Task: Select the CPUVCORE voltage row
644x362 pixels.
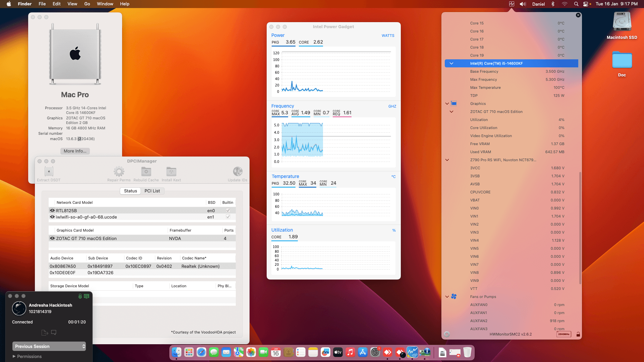Action: [512, 192]
